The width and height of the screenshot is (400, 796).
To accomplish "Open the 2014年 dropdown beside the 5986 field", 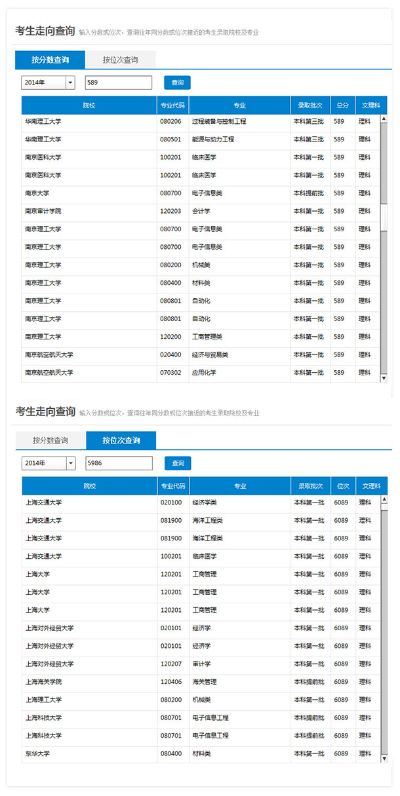I will (48, 463).
